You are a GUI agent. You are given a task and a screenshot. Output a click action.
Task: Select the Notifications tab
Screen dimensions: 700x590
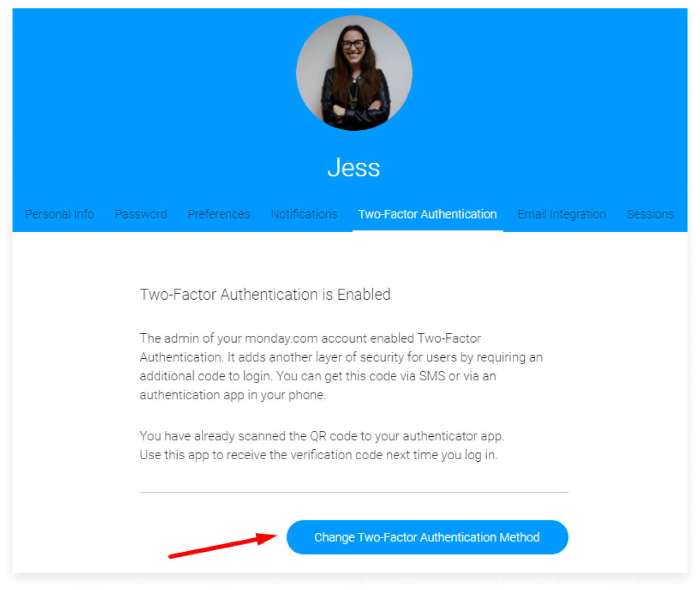(x=304, y=214)
